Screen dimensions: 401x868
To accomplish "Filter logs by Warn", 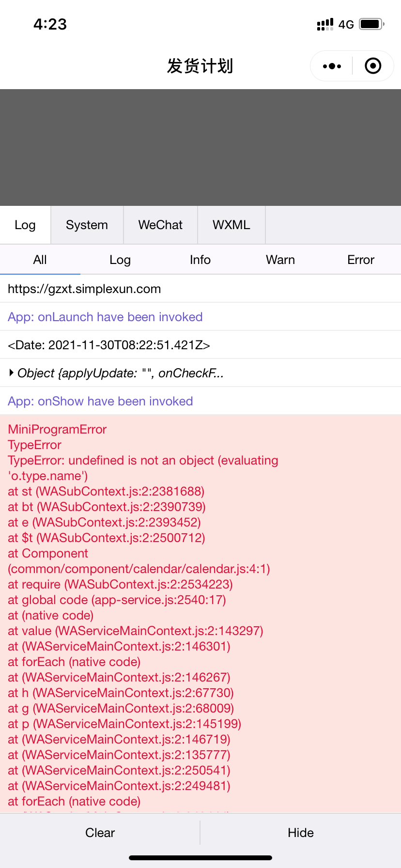I will [x=280, y=260].
